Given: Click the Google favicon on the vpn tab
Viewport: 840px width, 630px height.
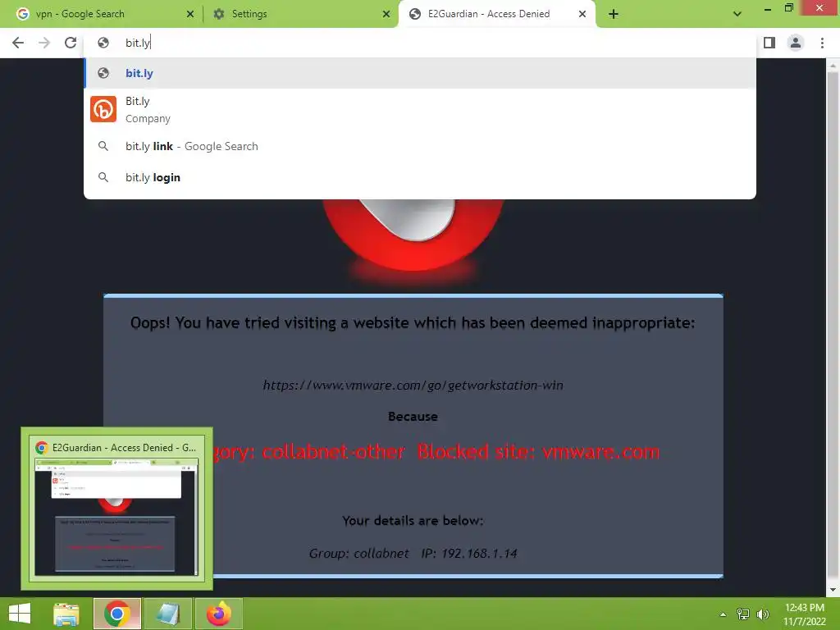Looking at the screenshot, I should [x=22, y=14].
